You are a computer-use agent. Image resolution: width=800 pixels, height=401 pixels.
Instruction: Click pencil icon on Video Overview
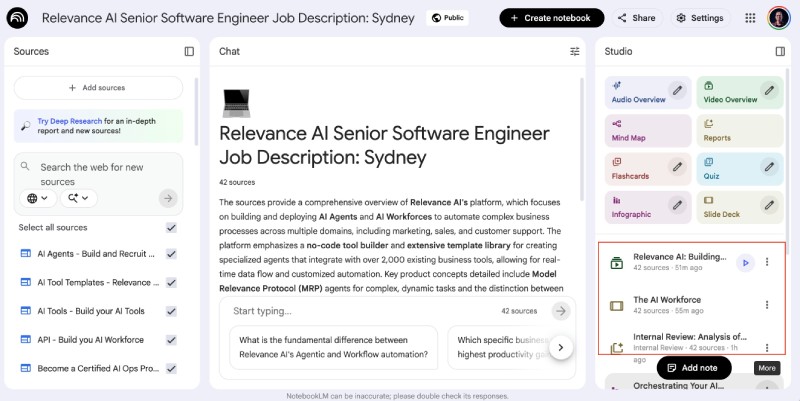coord(769,92)
